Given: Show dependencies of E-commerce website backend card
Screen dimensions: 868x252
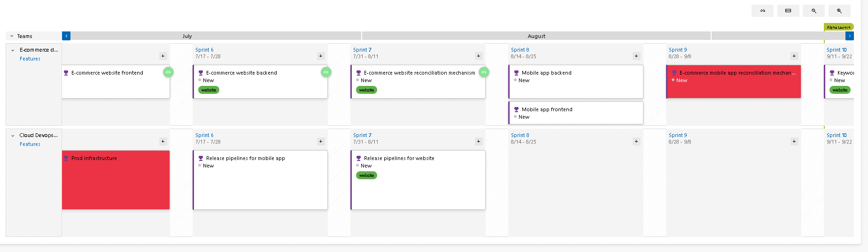Looking at the screenshot, I should (x=326, y=72).
